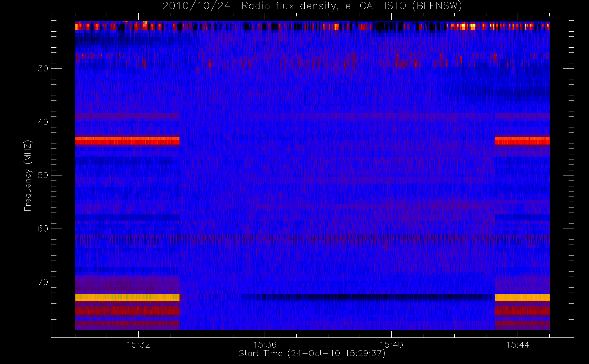Select the 15:36 time tick label
Image resolution: width=589 pixels, height=364 pixels.
265,344
